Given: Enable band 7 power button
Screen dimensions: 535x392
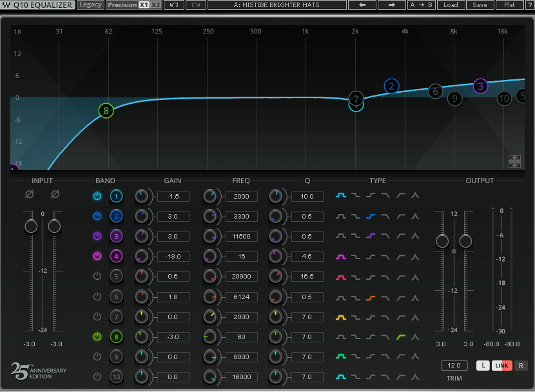Looking at the screenshot, I should pyautogui.click(x=97, y=317).
